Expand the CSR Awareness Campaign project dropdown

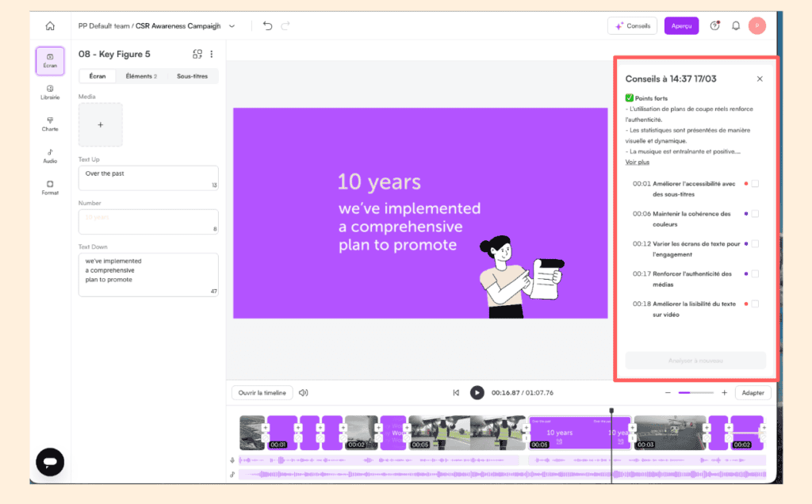click(232, 26)
